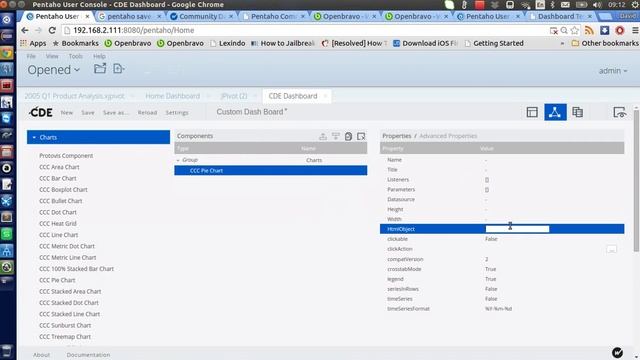Click the CDE logo

click(x=41, y=112)
